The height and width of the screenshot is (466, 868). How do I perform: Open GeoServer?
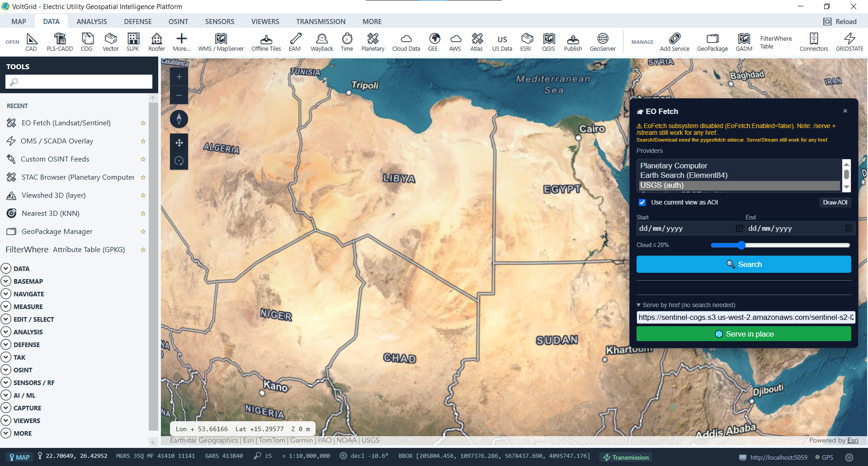pyautogui.click(x=603, y=42)
